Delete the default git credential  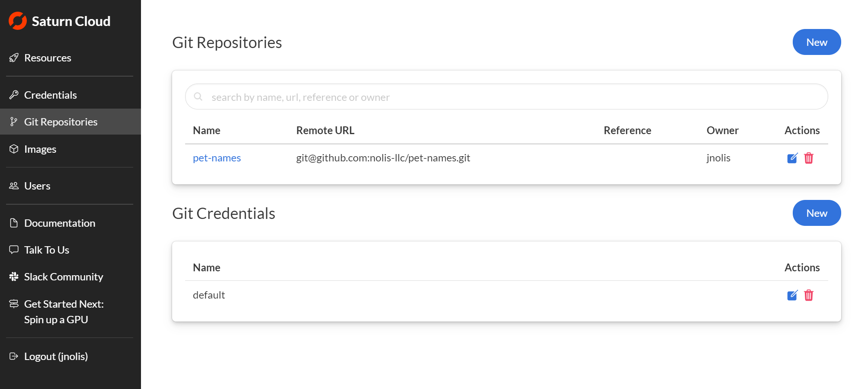808,295
